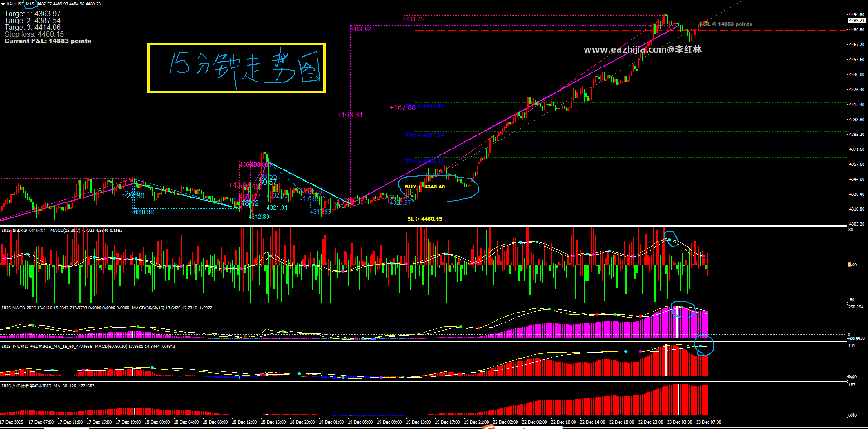The height and width of the screenshot is (429, 868).
Task: Click the 4494.80 price axis value
Action: tap(857, 14)
